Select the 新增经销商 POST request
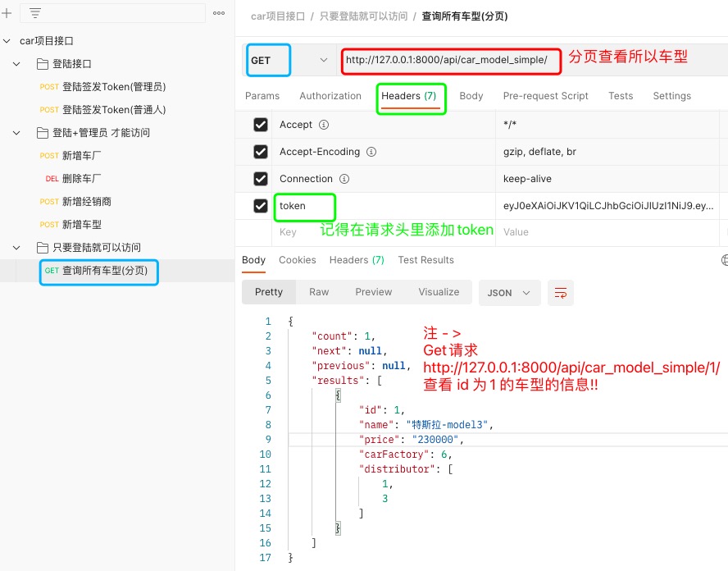 click(87, 202)
